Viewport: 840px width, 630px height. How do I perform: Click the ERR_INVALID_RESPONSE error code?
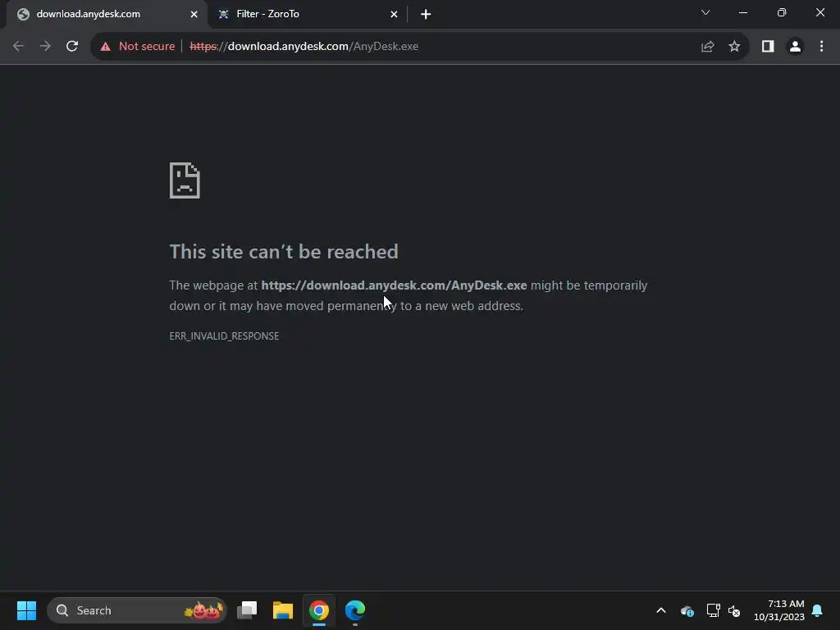[224, 336]
